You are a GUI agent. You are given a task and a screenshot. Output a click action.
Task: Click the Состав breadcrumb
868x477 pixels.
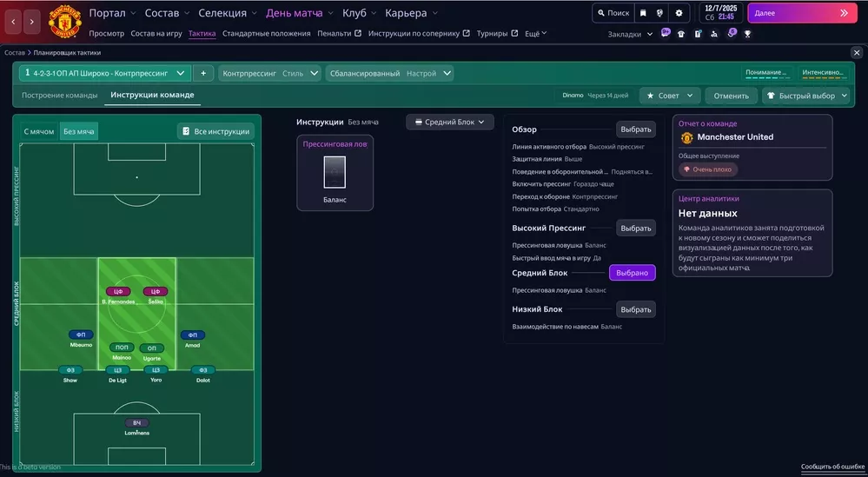point(15,53)
